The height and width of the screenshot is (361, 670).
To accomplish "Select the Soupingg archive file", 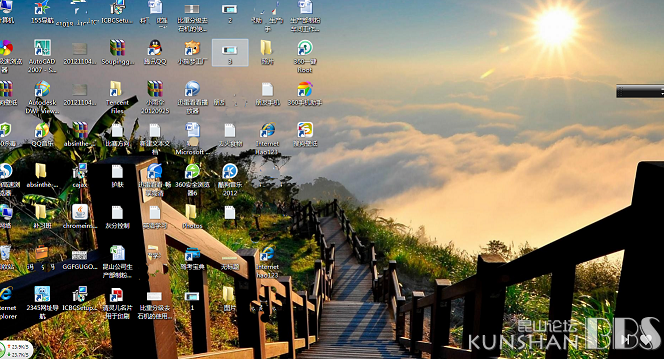I will (118, 52).
